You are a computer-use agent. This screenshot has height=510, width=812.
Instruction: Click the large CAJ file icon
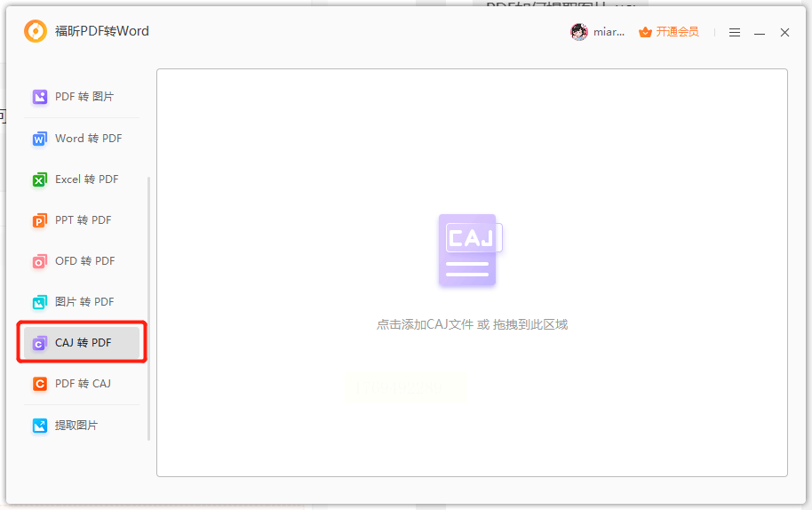[x=470, y=250]
